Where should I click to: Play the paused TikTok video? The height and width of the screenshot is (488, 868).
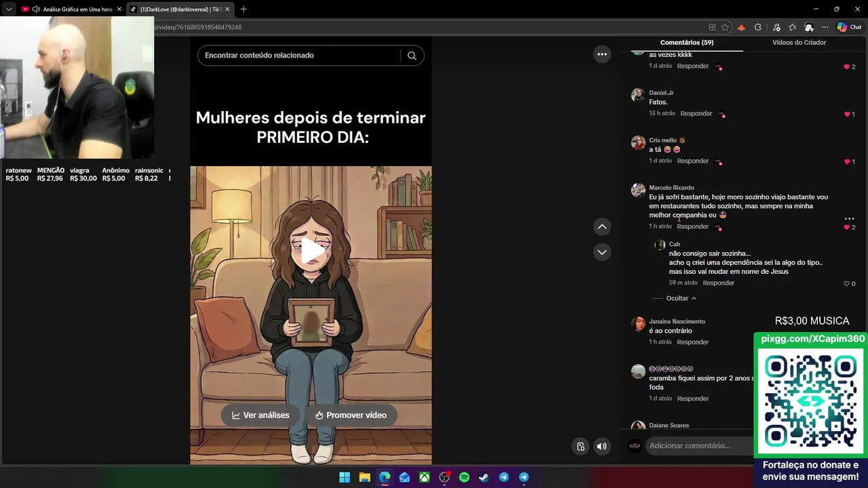click(312, 251)
